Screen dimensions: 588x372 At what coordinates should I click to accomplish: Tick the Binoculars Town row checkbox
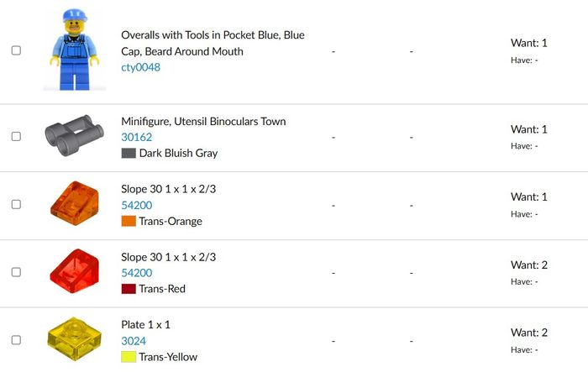coord(16,136)
